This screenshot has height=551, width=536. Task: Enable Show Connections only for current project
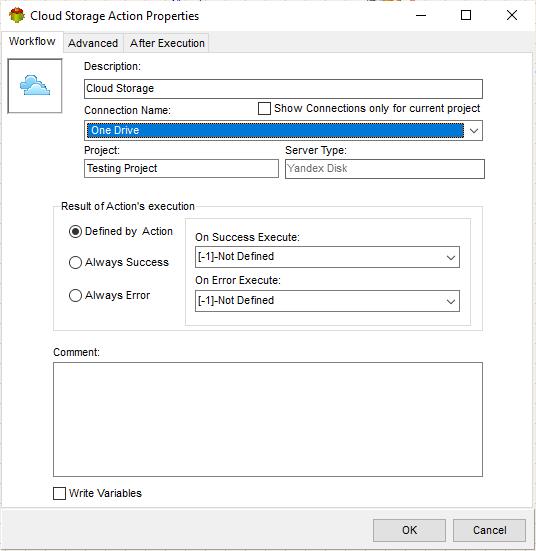click(x=264, y=109)
